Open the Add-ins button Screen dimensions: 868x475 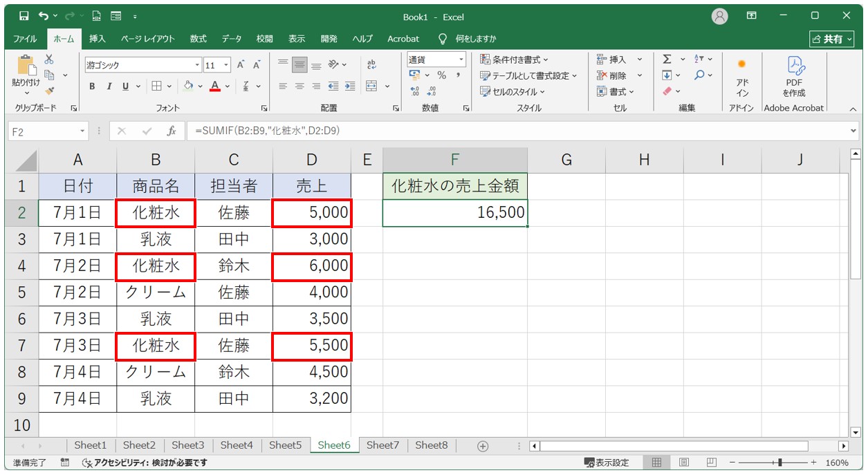pos(741,77)
